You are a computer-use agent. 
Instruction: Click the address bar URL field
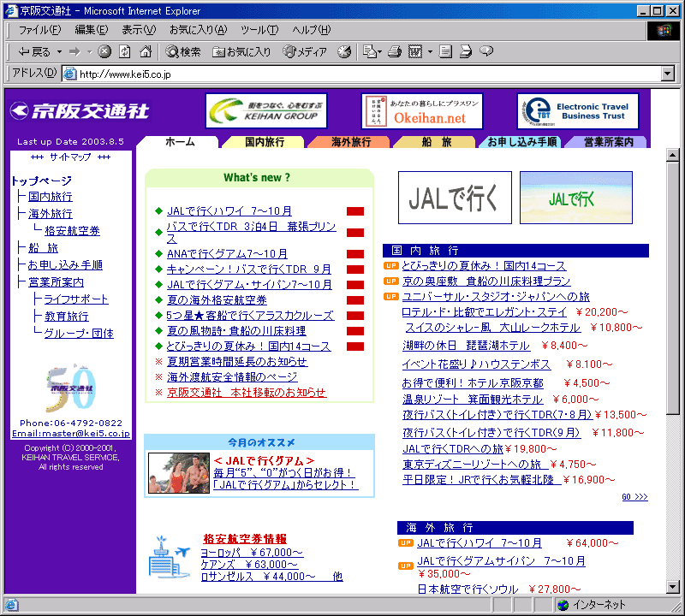[x=362, y=74]
